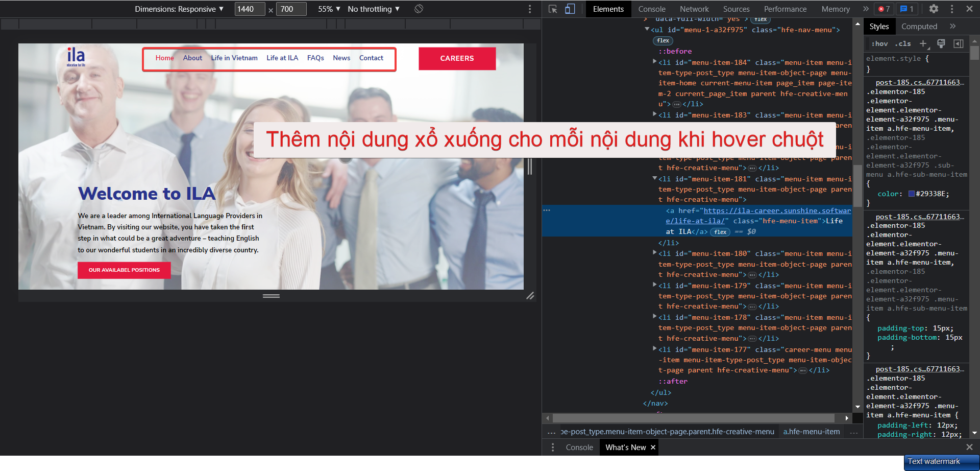Switch to the Sources tab

point(736,9)
